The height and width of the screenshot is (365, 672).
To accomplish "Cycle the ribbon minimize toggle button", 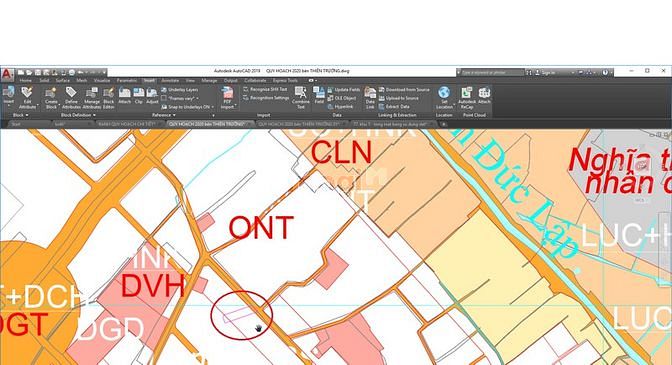I will pos(312,81).
